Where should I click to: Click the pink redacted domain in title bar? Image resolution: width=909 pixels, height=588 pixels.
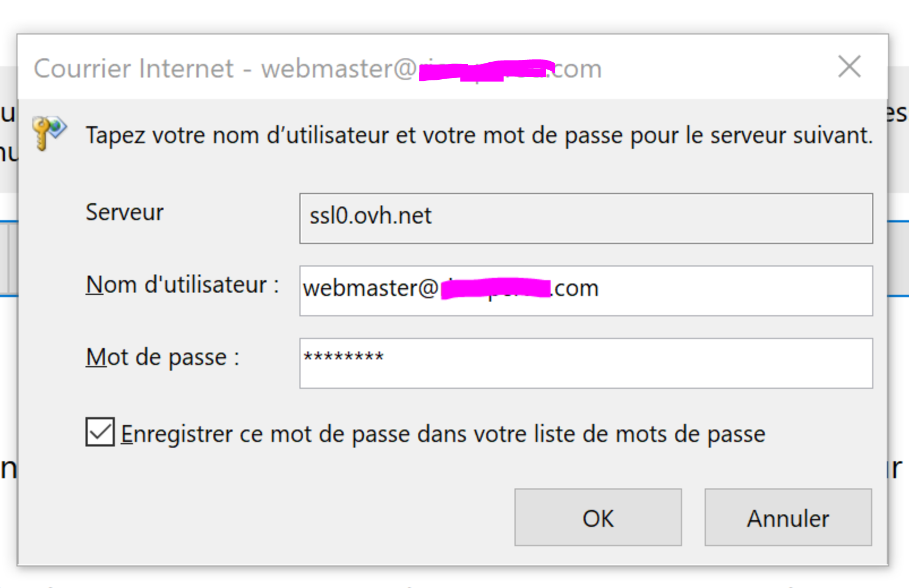pyautogui.click(x=487, y=70)
